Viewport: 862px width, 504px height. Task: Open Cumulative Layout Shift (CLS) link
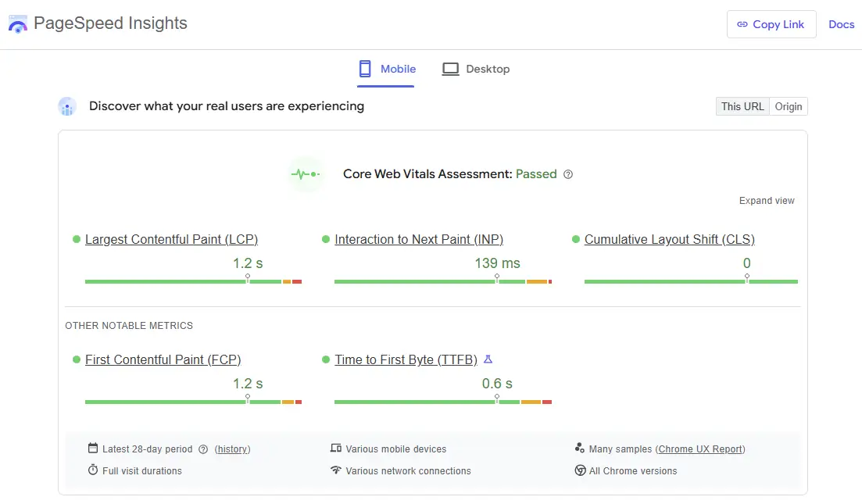click(670, 240)
